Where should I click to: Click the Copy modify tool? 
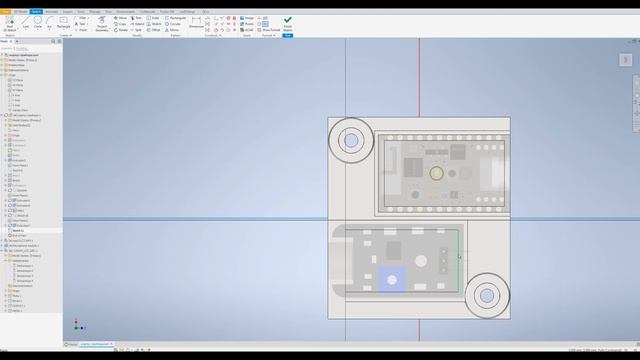point(120,24)
